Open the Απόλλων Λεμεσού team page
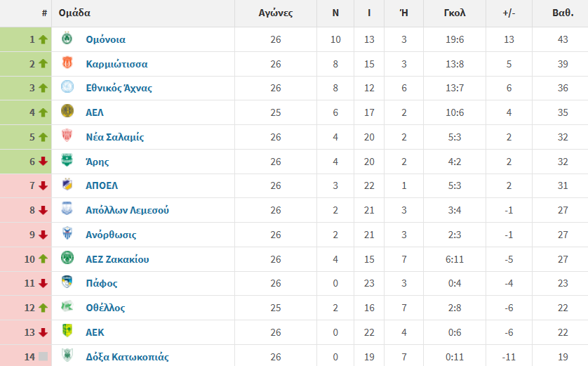Viewport: 588px width, 366px height. [127, 210]
